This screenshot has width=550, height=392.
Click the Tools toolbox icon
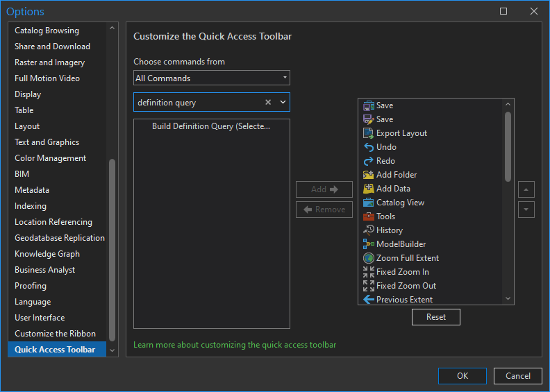coord(369,216)
